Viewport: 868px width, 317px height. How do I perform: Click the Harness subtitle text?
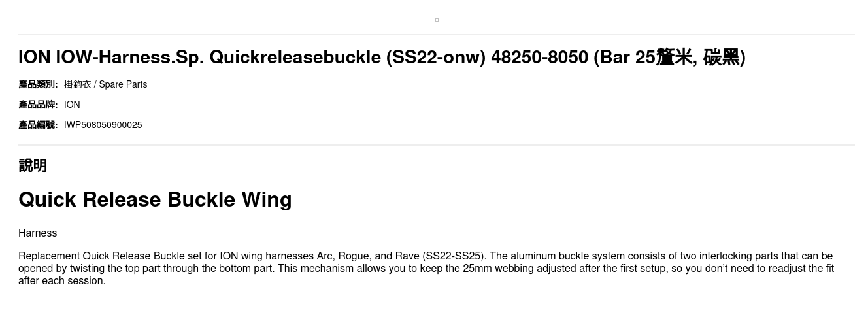point(37,233)
